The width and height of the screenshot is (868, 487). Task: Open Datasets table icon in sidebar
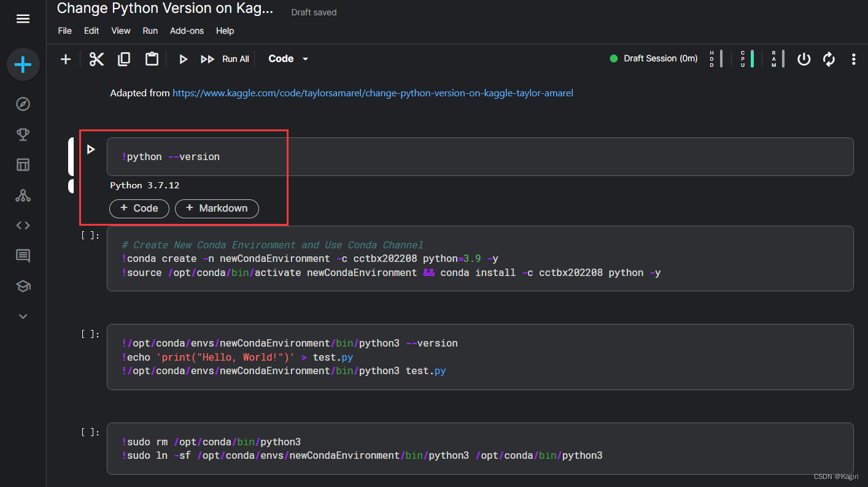(x=23, y=165)
